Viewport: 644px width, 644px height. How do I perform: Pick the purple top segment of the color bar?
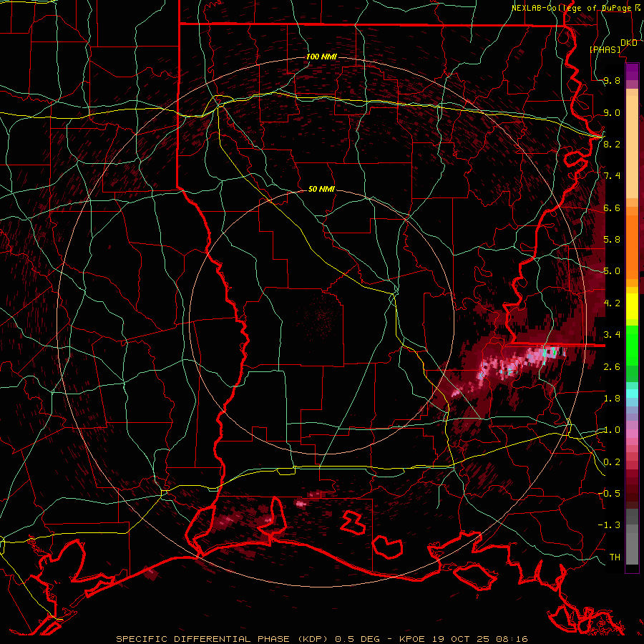pos(632,72)
